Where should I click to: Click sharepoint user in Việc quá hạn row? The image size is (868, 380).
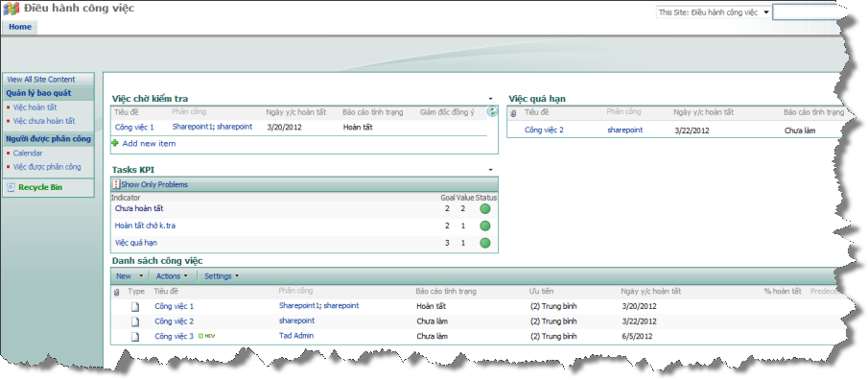click(x=625, y=130)
